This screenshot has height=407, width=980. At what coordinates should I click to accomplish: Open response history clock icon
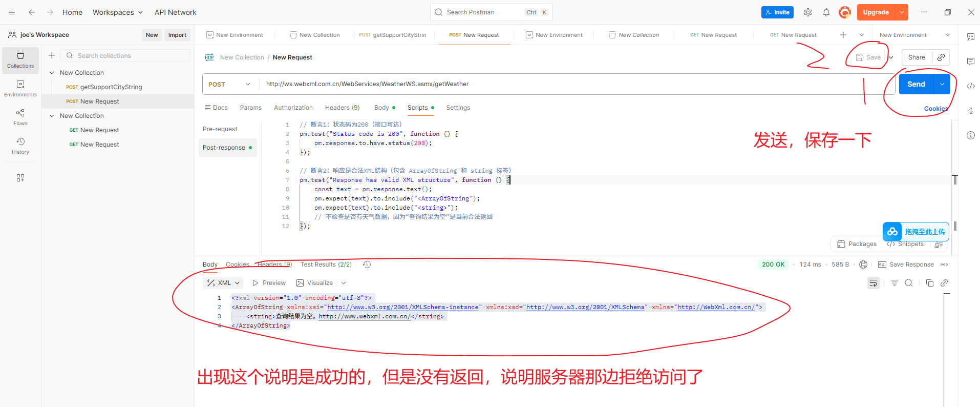tap(367, 264)
